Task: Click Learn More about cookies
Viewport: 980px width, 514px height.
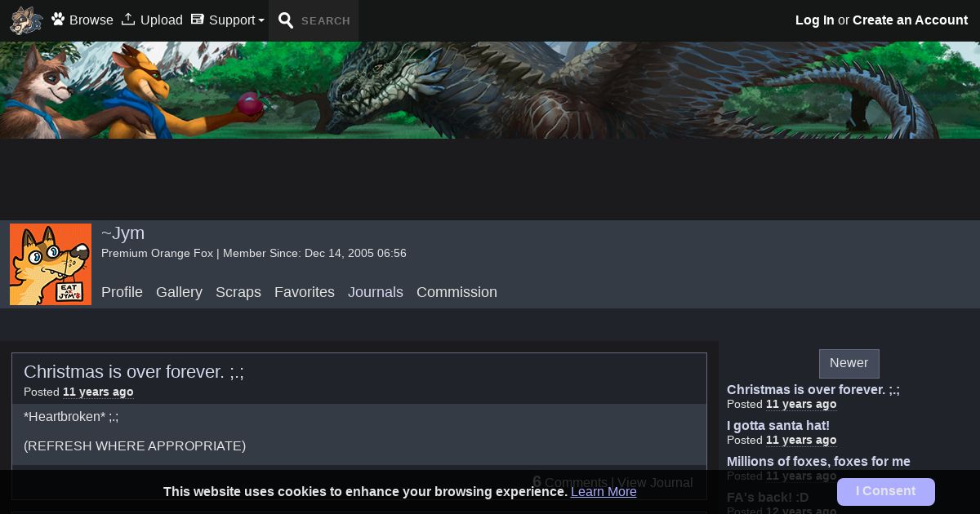Action: pyautogui.click(x=604, y=492)
